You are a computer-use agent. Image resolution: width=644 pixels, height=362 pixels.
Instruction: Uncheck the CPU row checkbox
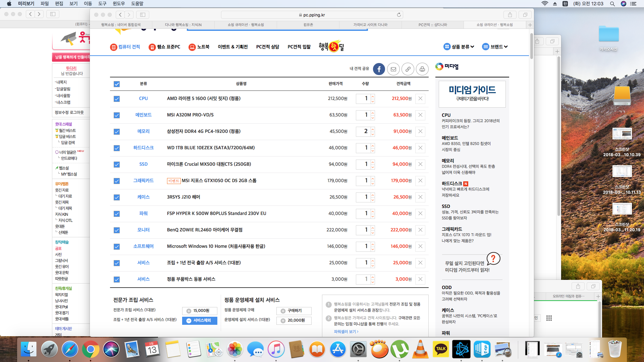(x=117, y=99)
